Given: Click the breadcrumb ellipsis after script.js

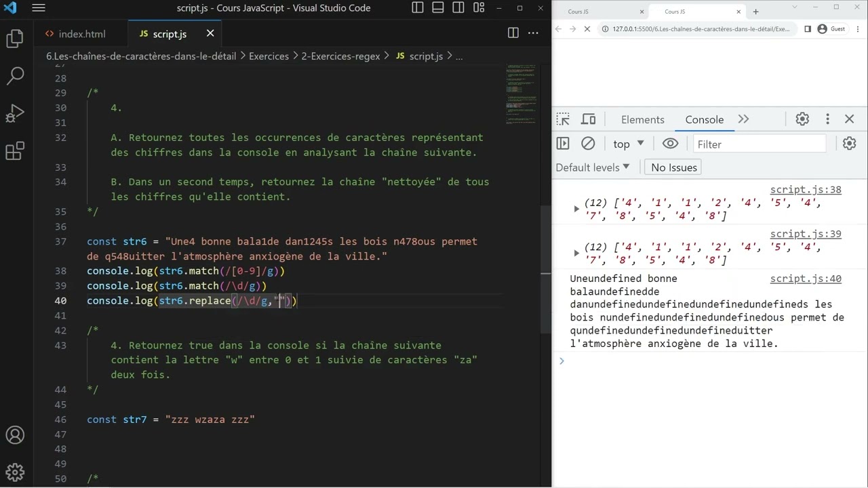Looking at the screenshot, I should [459, 56].
